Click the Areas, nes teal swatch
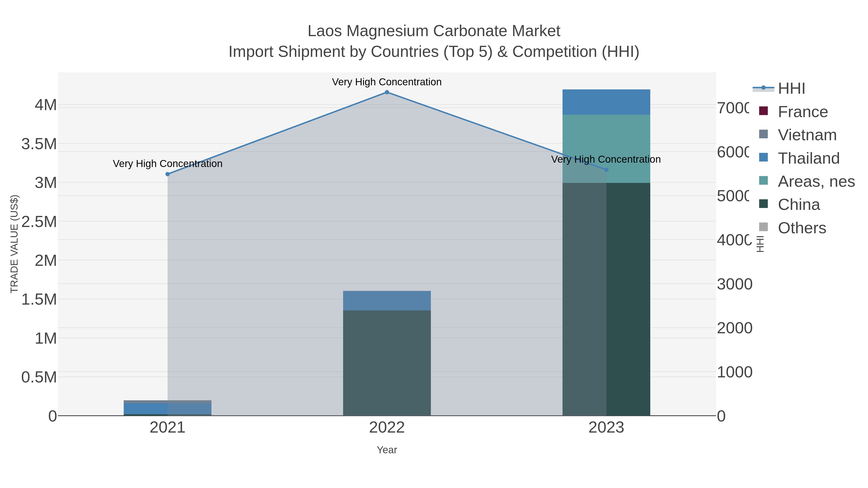This screenshot has height=488, width=868. coord(764,180)
